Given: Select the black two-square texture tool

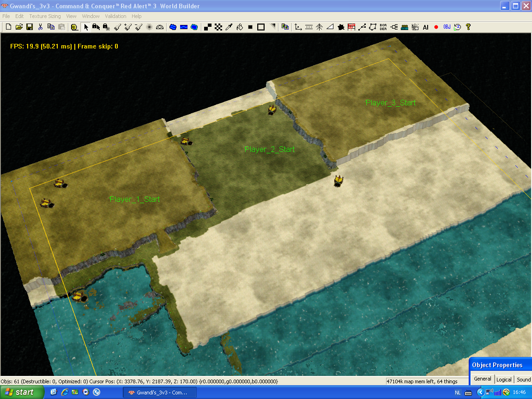Looking at the screenshot, I should coord(208,27).
